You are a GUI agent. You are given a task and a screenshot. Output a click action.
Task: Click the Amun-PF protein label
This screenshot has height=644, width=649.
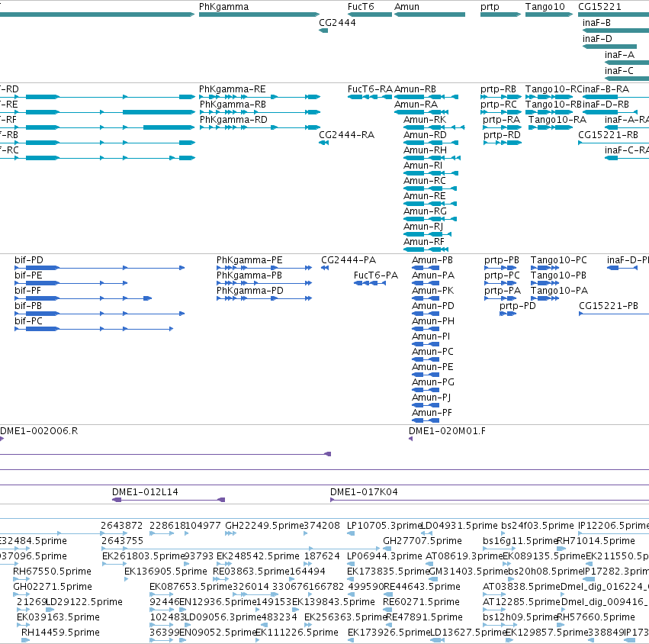pyautogui.click(x=432, y=413)
